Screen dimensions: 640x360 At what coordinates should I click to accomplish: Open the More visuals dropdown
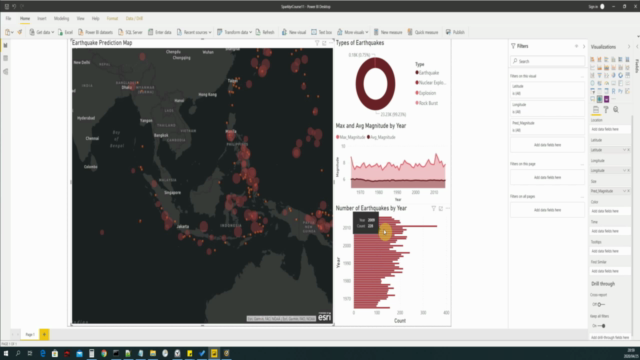point(367,32)
